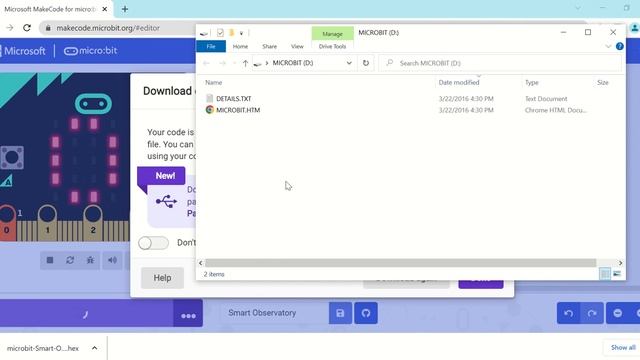The image size is (640, 360).
Task: Click Show all downloads
Action: click(x=623, y=348)
